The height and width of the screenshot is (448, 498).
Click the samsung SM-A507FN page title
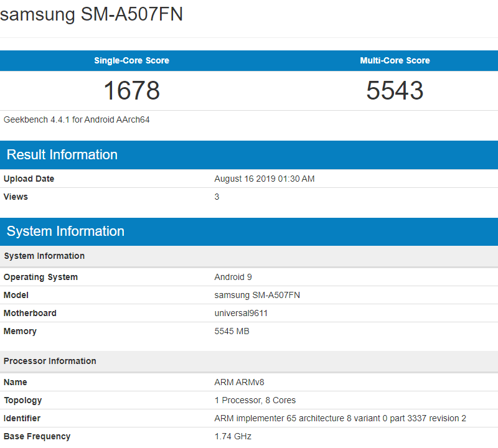pos(92,14)
